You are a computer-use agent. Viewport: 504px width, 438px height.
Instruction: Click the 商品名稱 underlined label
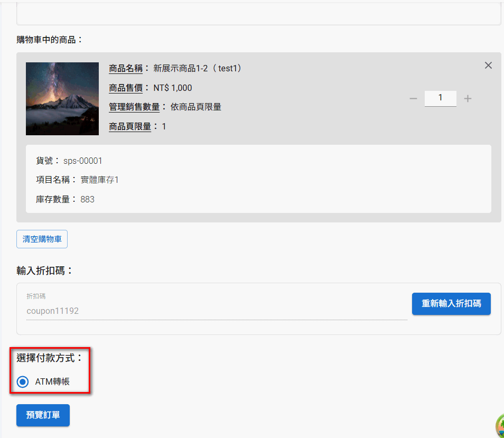tap(126, 69)
